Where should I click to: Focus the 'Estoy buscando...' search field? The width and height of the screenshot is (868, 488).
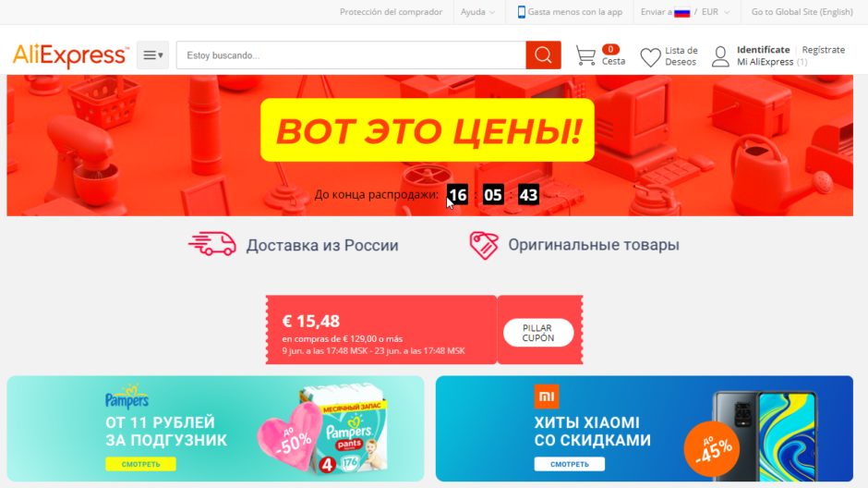pos(351,55)
